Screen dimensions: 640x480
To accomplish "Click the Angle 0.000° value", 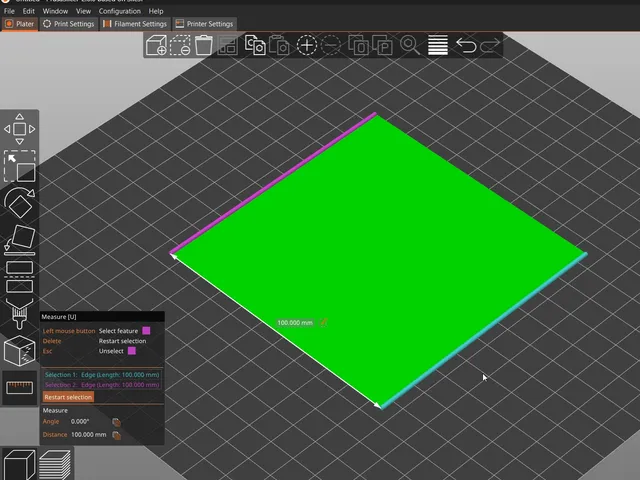I will 80,422.
